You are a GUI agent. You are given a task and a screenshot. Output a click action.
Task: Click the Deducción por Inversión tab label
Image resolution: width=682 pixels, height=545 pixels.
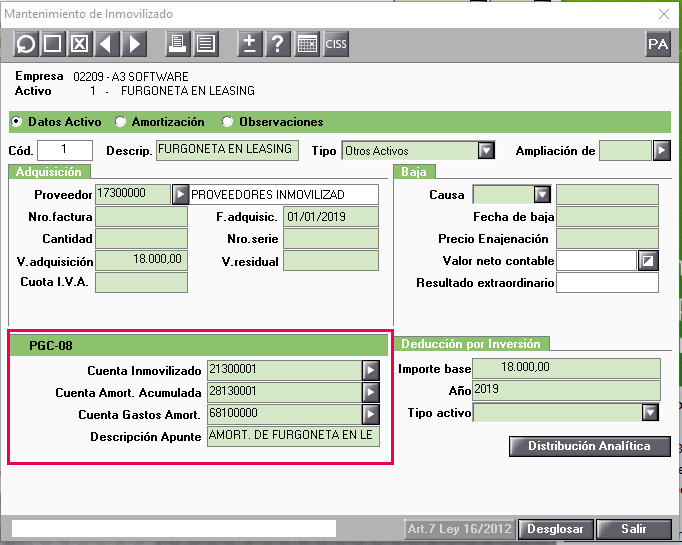pos(471,344)
